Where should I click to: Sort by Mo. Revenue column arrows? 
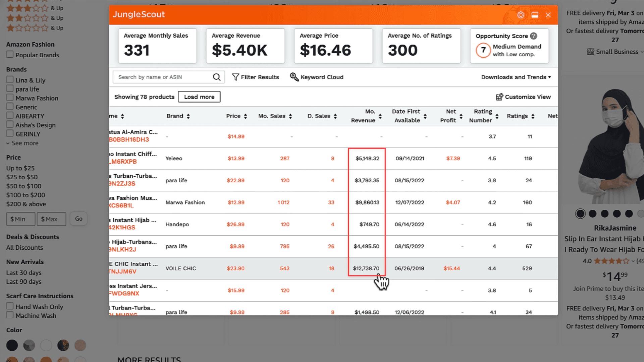coord(380,116)
